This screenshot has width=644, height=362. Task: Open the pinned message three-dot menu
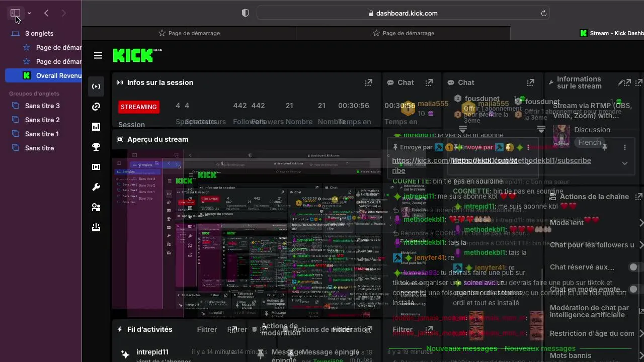pyautogui.click(x=625, y=147)
